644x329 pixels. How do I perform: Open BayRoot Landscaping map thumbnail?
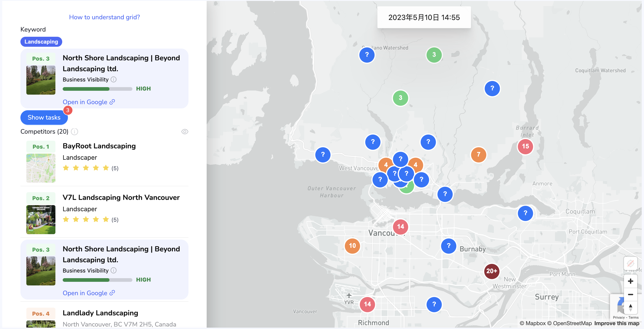(x=41, y=168)
